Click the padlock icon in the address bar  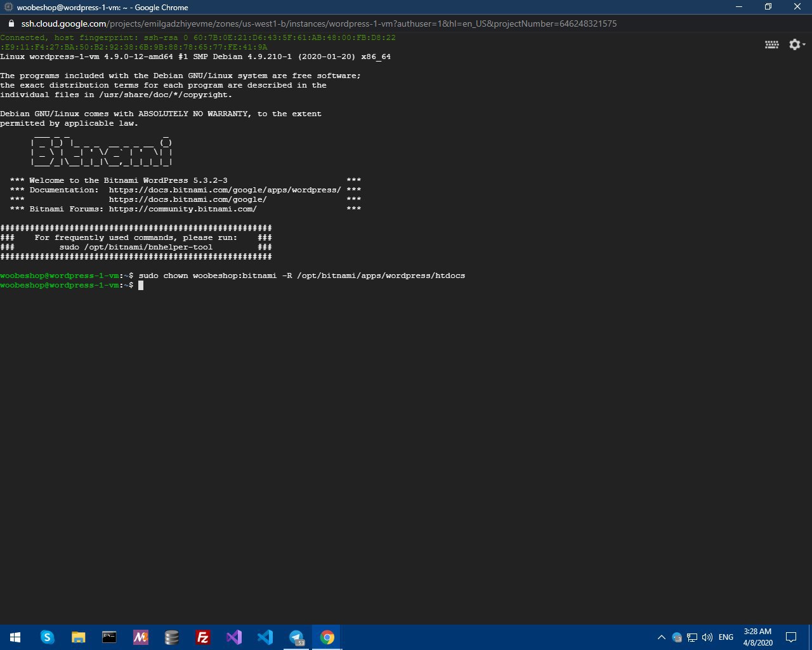[11, 23]
